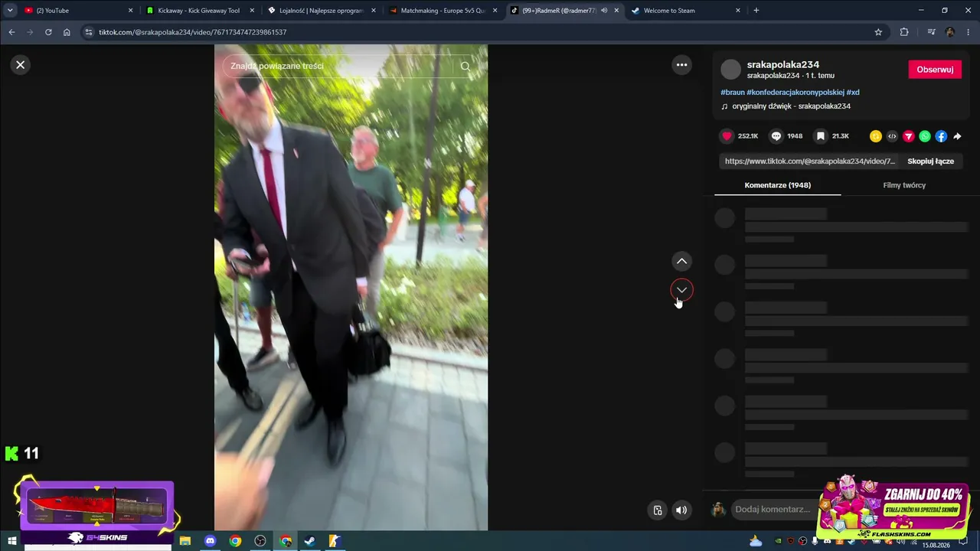The image size is (980, 551).
Task: Click the weather icon in system tray
Action: pos(756,541)
